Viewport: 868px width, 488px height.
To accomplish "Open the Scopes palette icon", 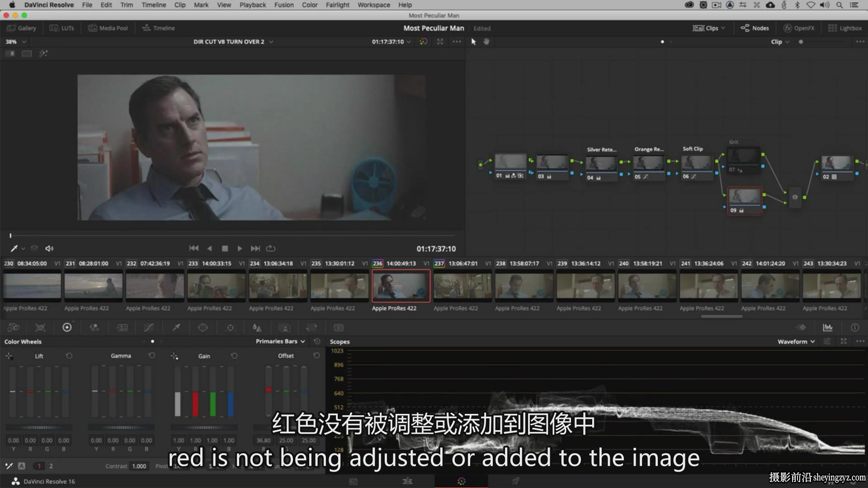I will (827, 328).
